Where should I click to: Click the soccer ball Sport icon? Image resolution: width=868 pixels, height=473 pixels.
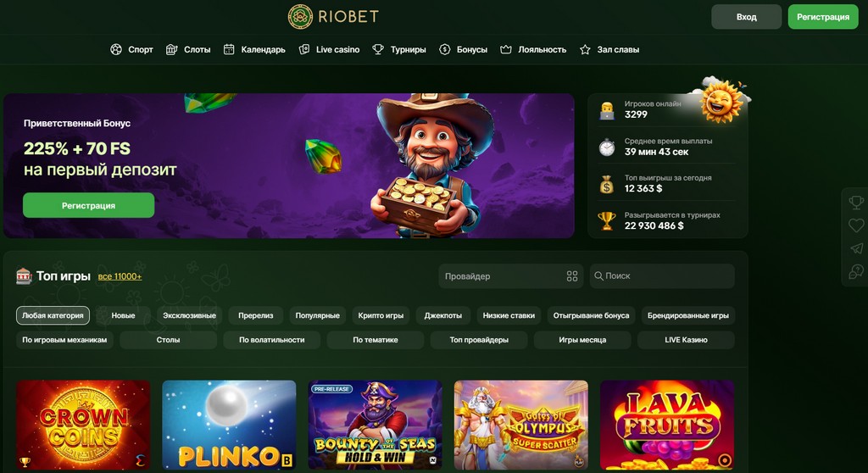tap(115, 49)
